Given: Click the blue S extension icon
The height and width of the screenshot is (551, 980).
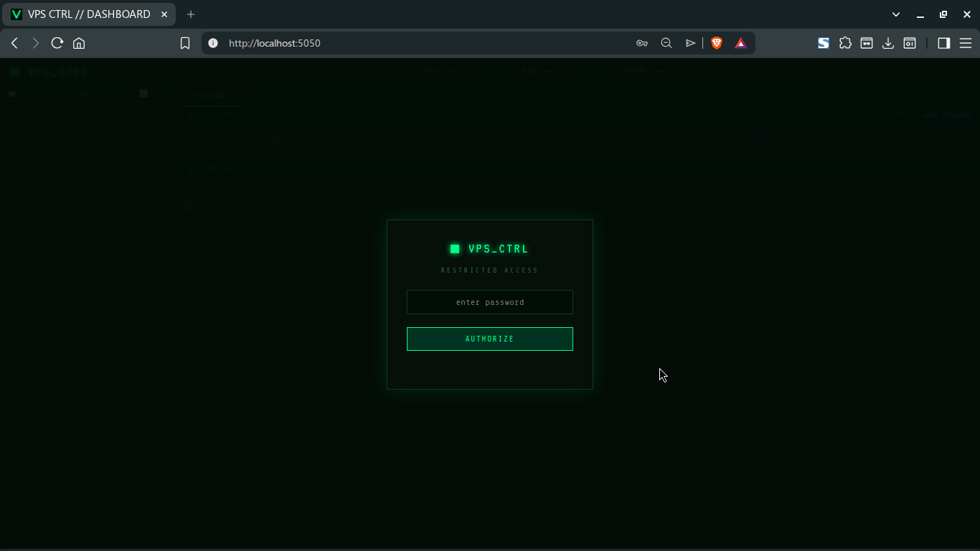Looking at the screenshot, I should (x=824, y=43).
